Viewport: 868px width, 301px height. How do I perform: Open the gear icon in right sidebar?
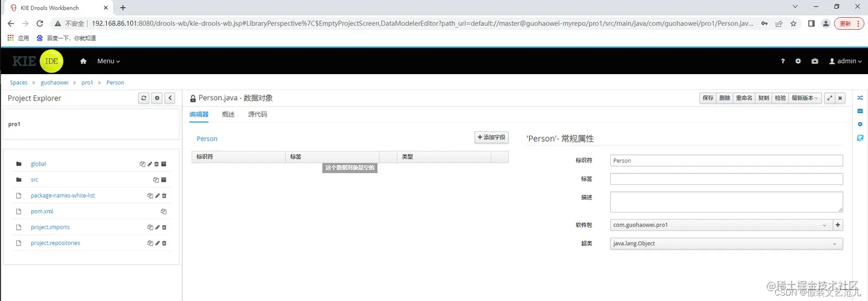tap(860, 124)
